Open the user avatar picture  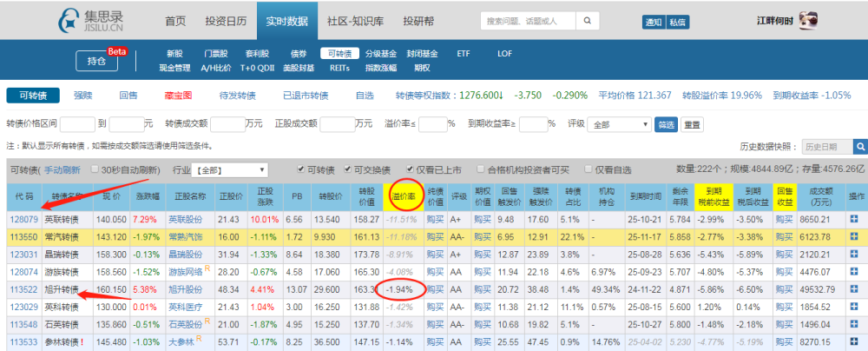(809, 21)
